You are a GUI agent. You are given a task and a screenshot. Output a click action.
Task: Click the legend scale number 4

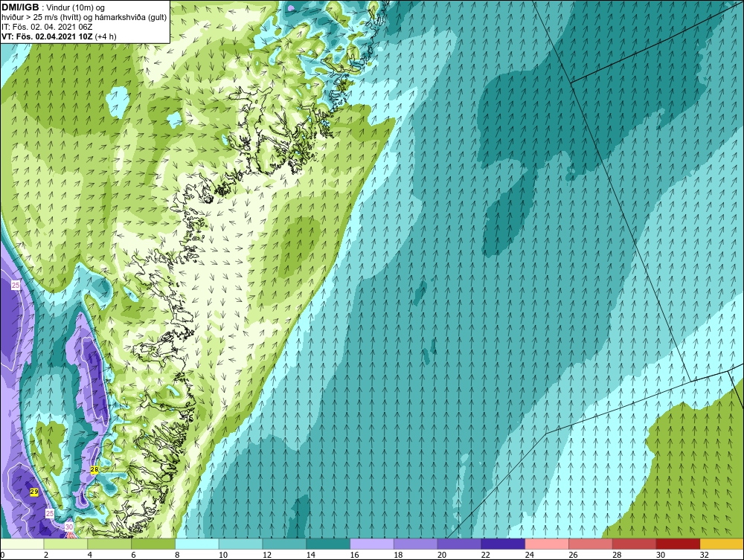90,555
